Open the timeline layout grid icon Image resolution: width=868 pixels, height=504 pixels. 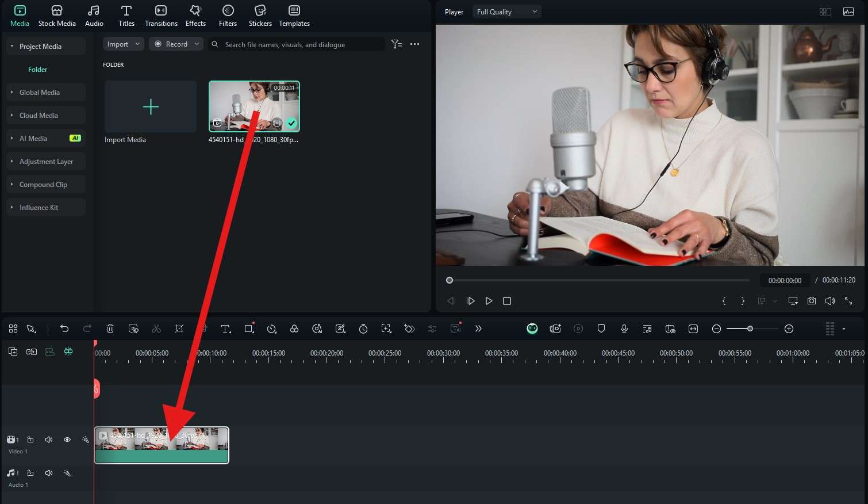[13, 329]
